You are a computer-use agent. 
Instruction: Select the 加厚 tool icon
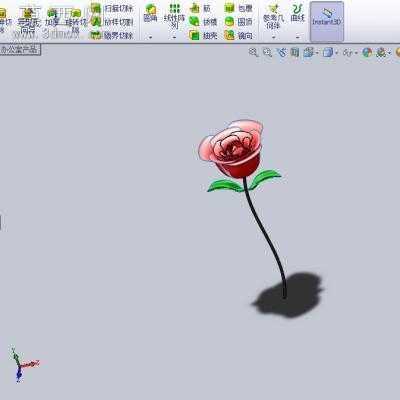pos(52,18)
